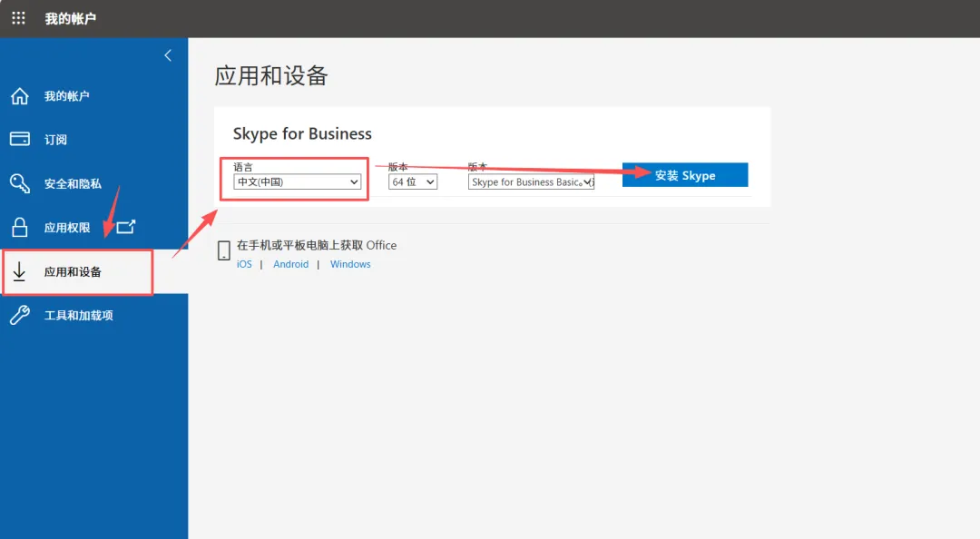Screen dimensions: 980x539
Task: Click the home icon beside 我的帐户
Action: 19,95
